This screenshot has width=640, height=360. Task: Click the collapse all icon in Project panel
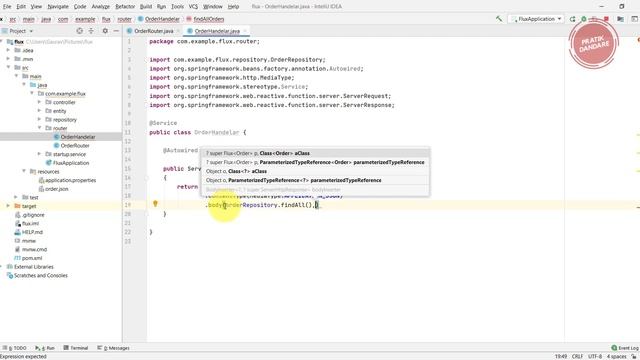point(91,31)
